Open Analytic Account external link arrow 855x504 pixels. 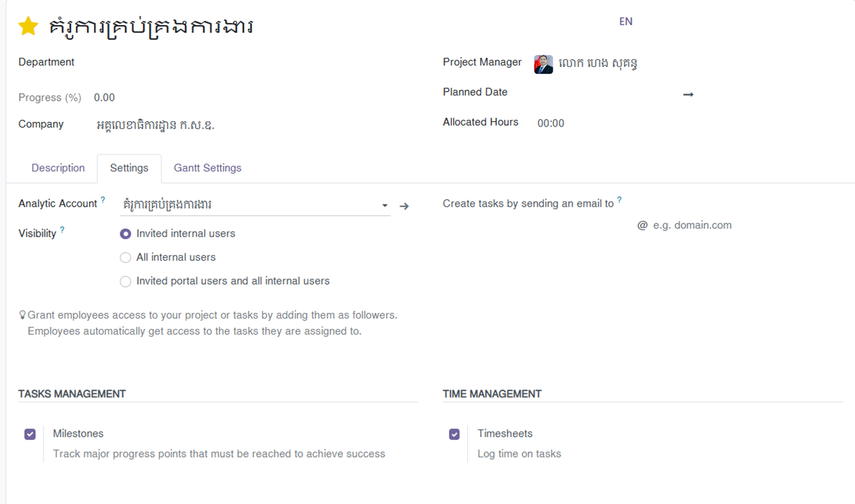coord(404,206)
